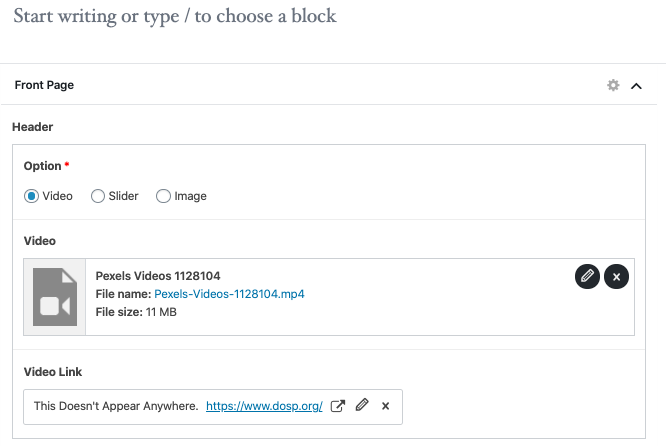Collapse the Front Page panel with the chevron

coord(636,86)
